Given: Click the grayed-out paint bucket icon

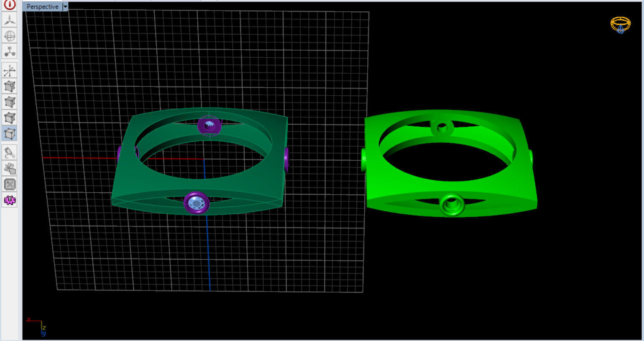Looking at the screenshot, I should [x=10, y=153].
